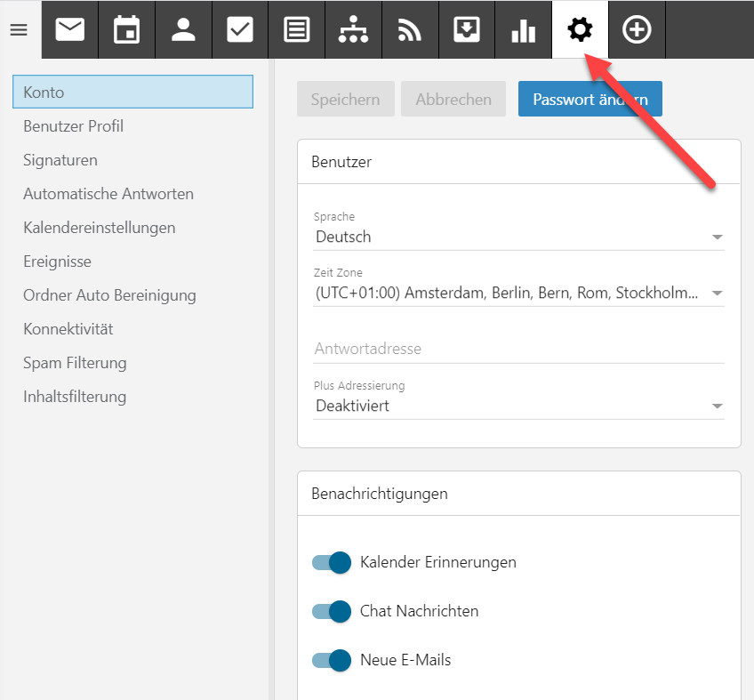
Task: Open the Reports bar chart icon
Action: coord(524,30)
